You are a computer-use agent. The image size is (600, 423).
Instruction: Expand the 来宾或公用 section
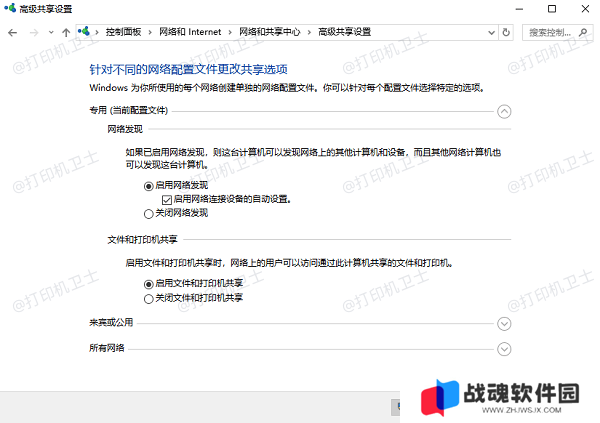coord(504,324)
